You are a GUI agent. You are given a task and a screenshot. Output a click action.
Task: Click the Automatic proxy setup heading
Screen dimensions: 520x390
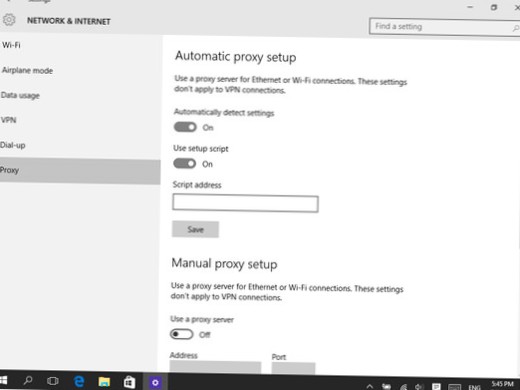coord(236,57)
